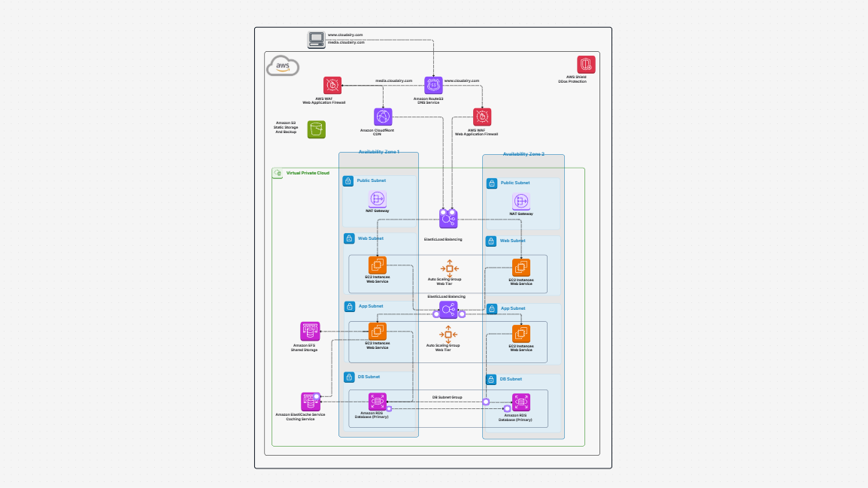Select 'Amazon RDS Database (Primary)' caption in Zone 2

coord(515,417)
